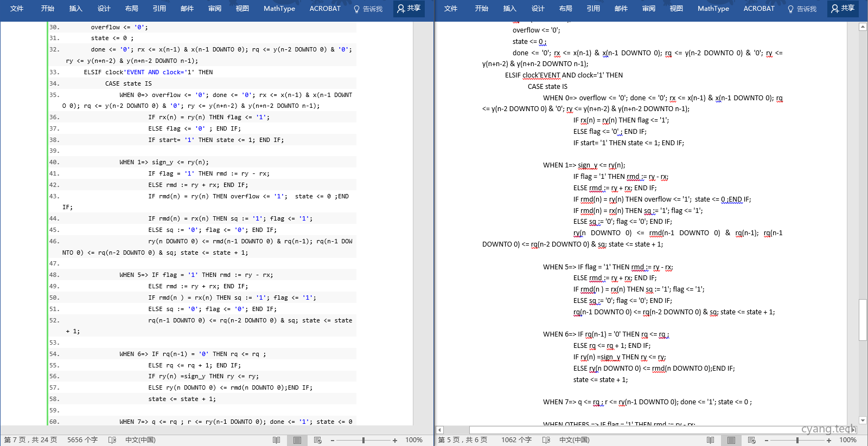Toggle Print Layout view in right window
This screenshot has height=446, width=868.
point(731,440)
